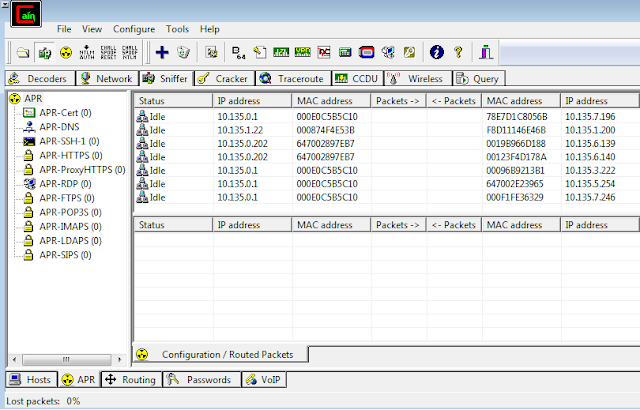Image resolution: width=640 pixels, height=410 pixels.
Task: Open the RSA SecurID token calculator
Action: click(x=367, y=52)
